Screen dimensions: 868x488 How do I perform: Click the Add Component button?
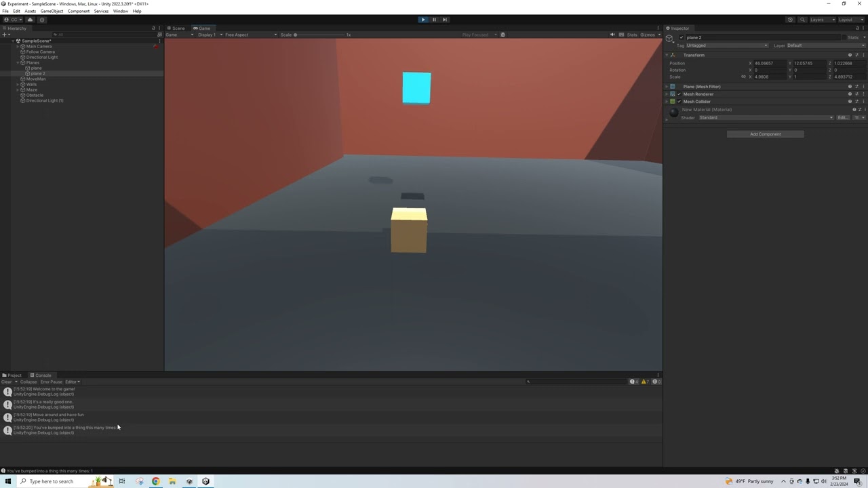tap(766, 134)
